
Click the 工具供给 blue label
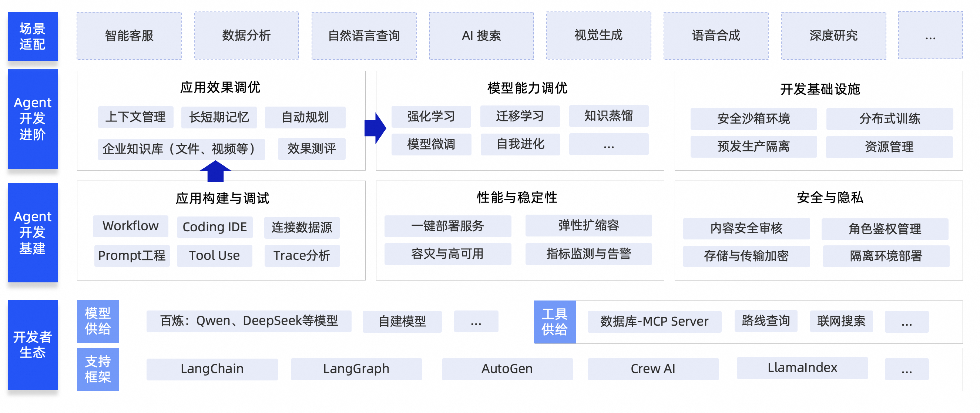click(x=554, y=322)
